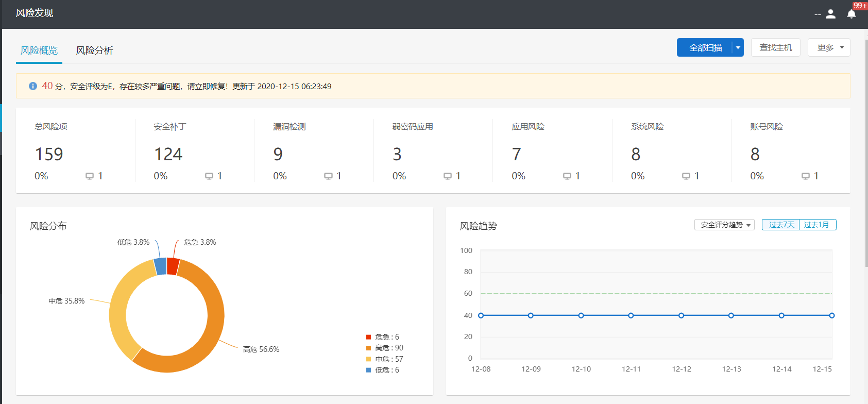Click the trend data point at 12-13
Viewport: 868px width, 404px height.
731,315
